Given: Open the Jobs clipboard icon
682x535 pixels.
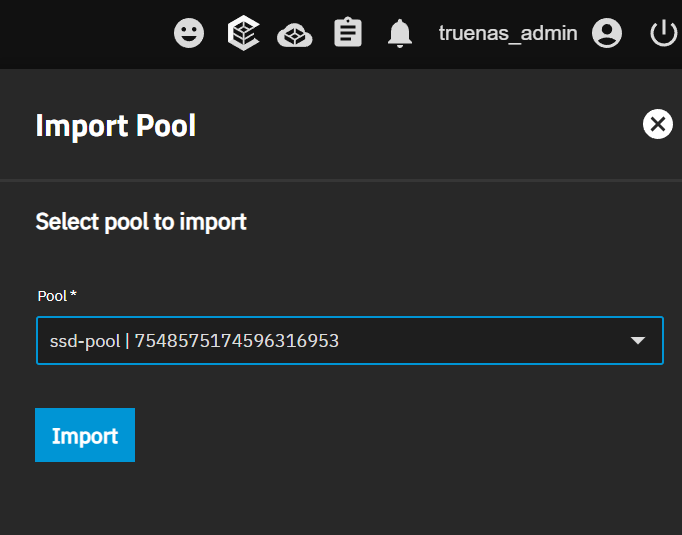Looking at the screenshot, I should (348, 33).
